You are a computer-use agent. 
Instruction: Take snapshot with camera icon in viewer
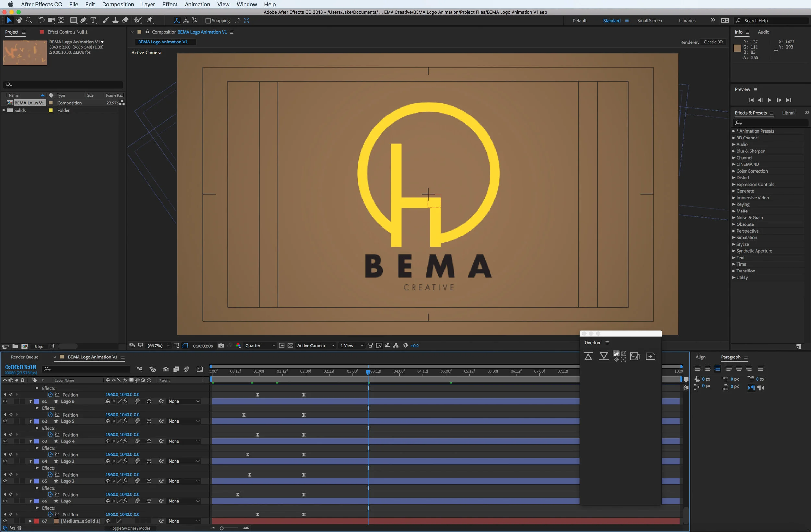221,345
